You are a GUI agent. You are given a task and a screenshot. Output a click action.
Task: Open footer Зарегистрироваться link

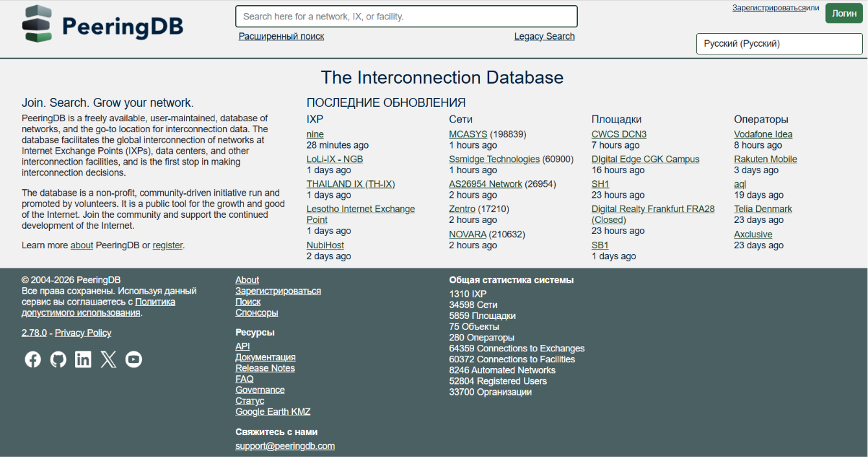tap(278, 291)
